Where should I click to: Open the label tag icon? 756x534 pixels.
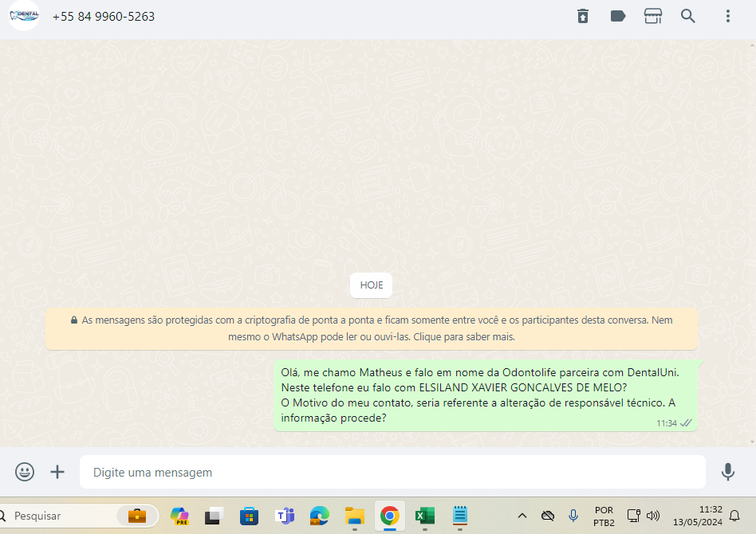(x=617, y=16)
